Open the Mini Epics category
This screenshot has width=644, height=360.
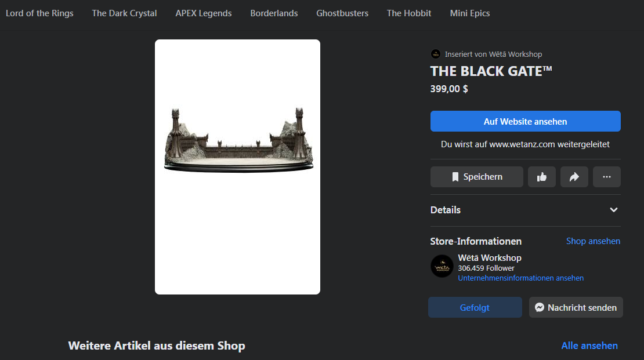coord(470,13)
